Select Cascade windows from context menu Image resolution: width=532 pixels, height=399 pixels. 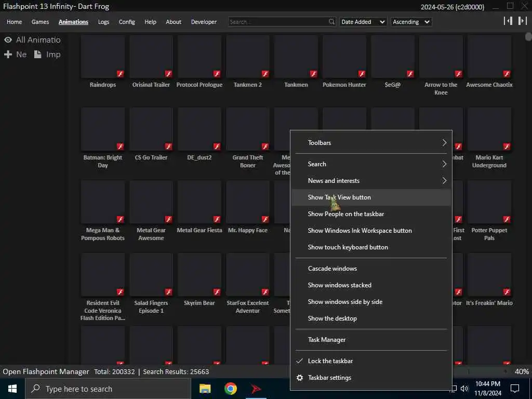click(x=371, y=269)
